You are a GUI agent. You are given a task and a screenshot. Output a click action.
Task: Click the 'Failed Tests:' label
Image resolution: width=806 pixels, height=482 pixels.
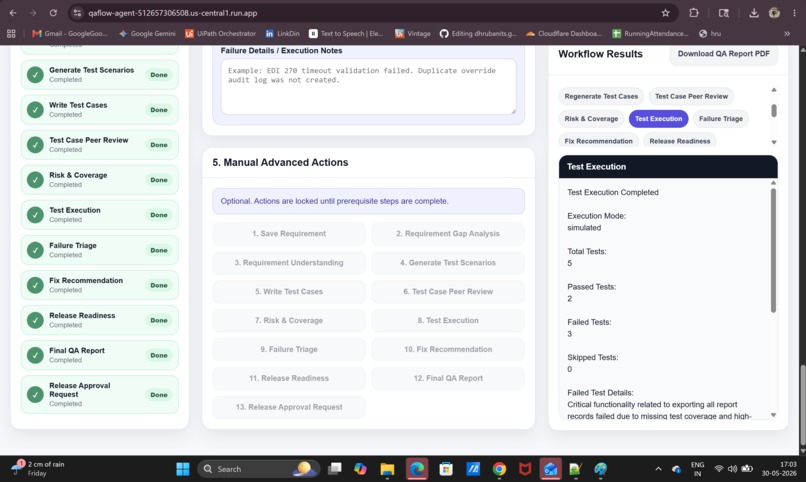[589, 322]
